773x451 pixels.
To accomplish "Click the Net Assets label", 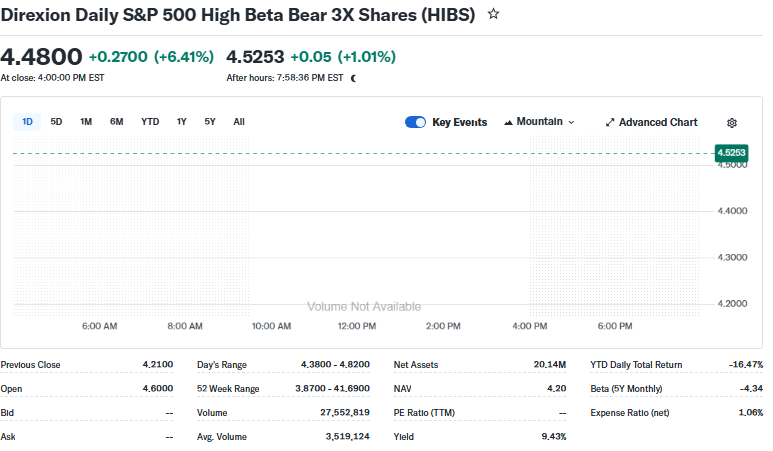I will point(416,365).
